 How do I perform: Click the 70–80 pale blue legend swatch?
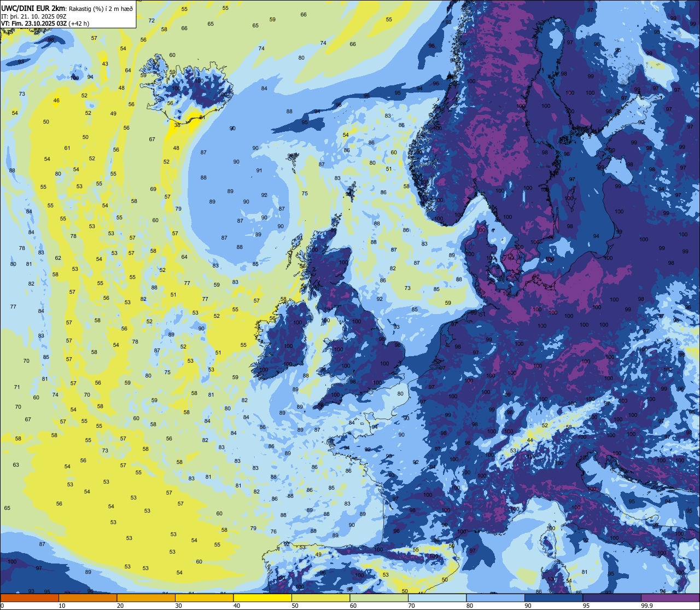pos(437,597)
